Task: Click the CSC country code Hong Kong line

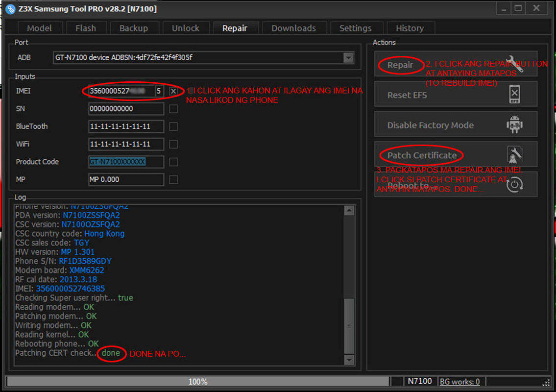Action: click(x=70, y=234)
